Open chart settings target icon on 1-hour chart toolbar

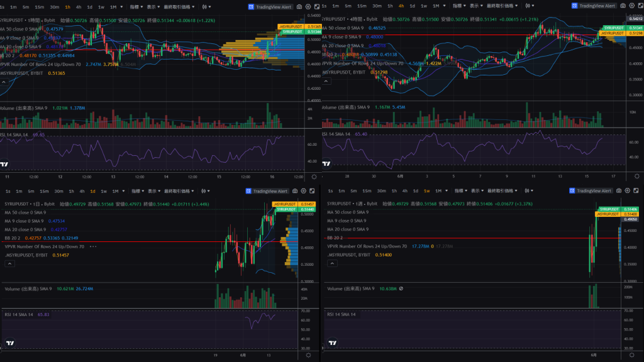(308, 7)
